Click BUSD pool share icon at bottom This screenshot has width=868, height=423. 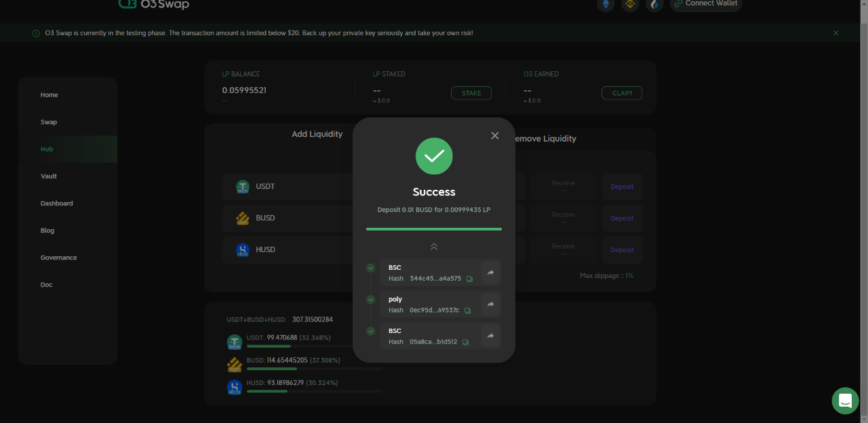click(235, 365)
